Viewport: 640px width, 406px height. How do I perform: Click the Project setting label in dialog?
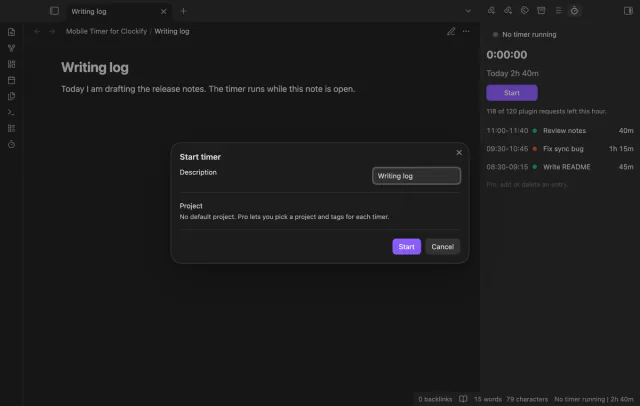(191, 206)
